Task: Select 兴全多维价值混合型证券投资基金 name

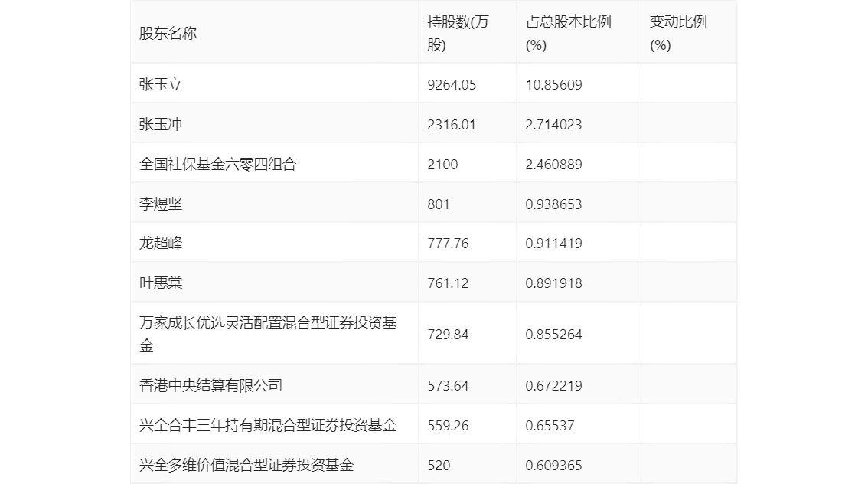Action: [x=246, y=465]
